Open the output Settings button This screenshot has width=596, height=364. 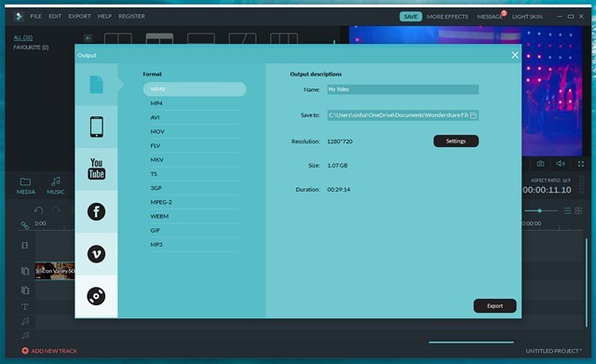455,141
